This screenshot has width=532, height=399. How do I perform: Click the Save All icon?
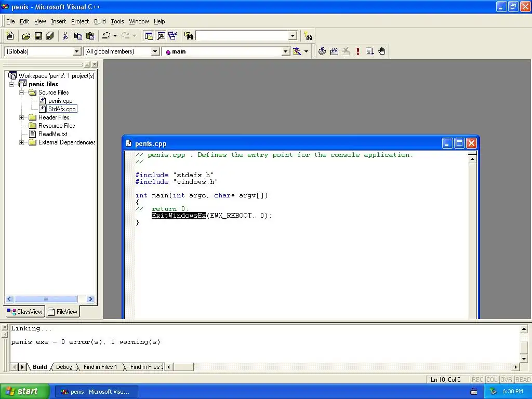(50, 36)
